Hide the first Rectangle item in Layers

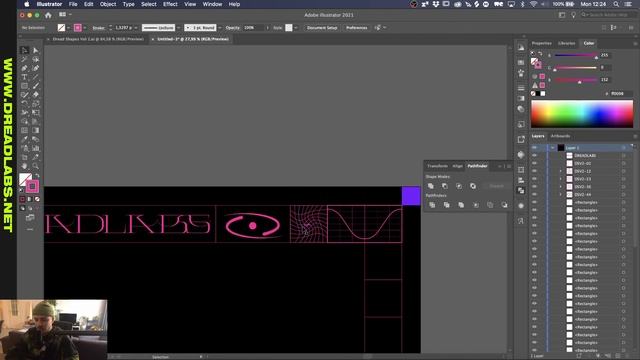(534, 202)
